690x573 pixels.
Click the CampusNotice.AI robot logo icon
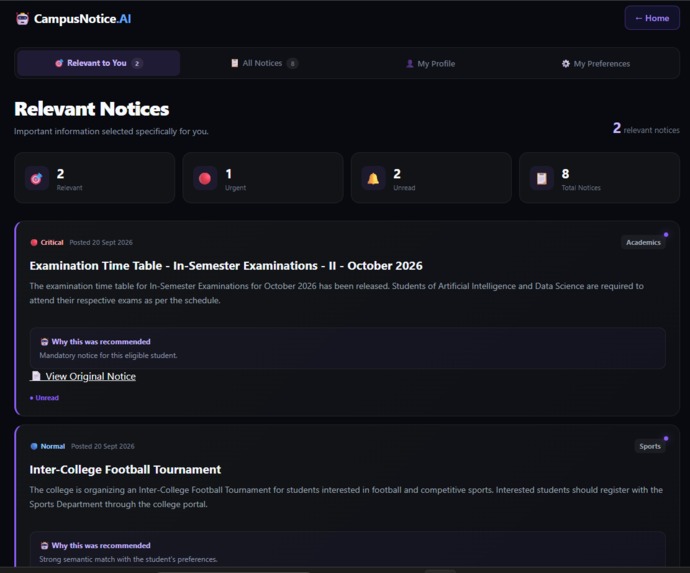pos(22,19)
